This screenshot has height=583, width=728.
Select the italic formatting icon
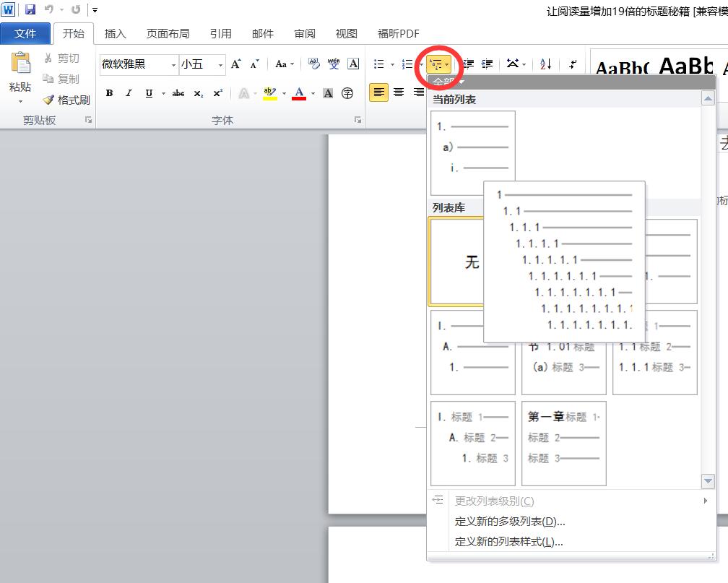[x=129, y=93]
